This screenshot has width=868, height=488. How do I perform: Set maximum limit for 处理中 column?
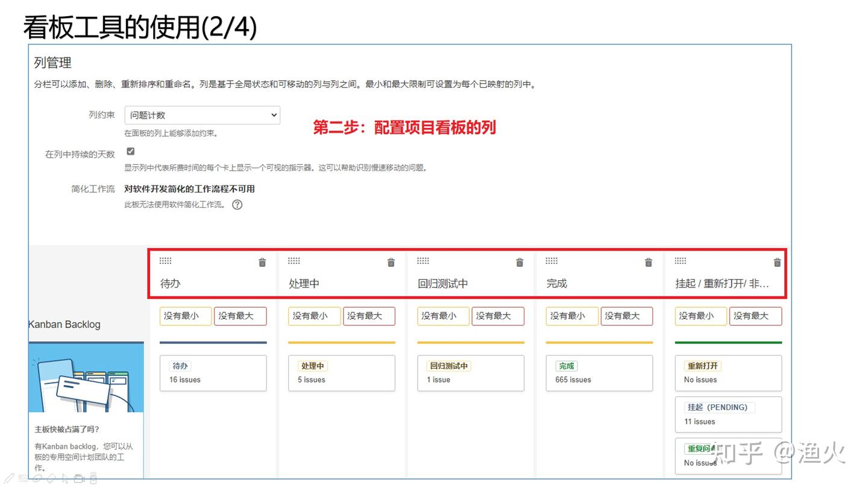pos(369,316)
